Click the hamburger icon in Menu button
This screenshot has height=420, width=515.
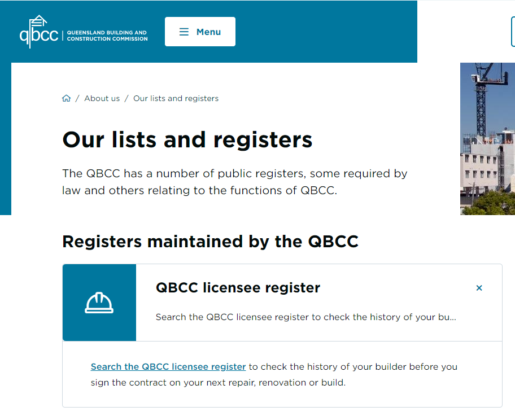(184, 32)
